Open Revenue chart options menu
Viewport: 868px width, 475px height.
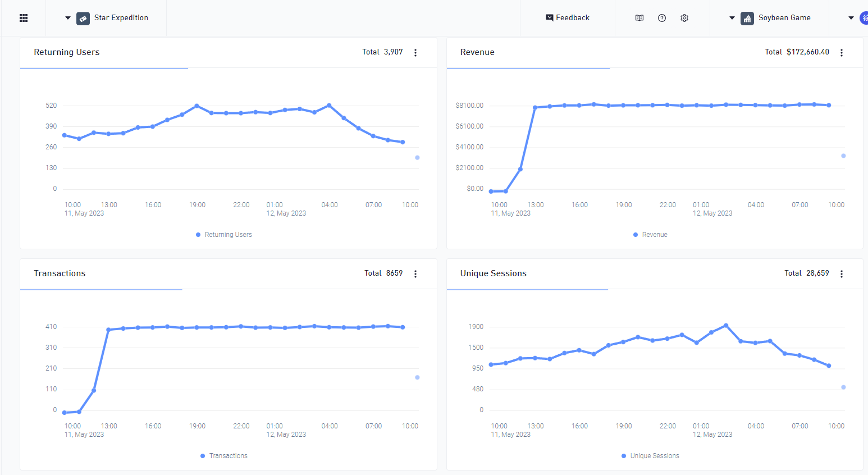[842, 53]
